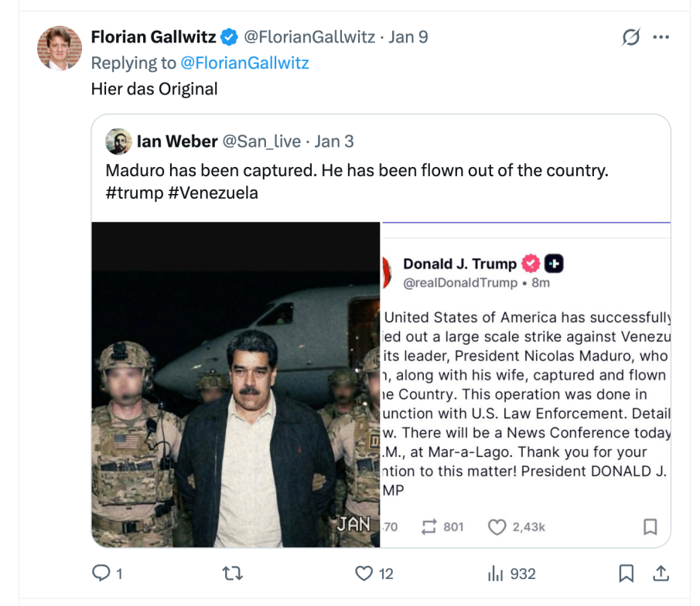Share the tweet via upload icon
Viewport: 700px width, 606px height.
click(x=661, y=574)
